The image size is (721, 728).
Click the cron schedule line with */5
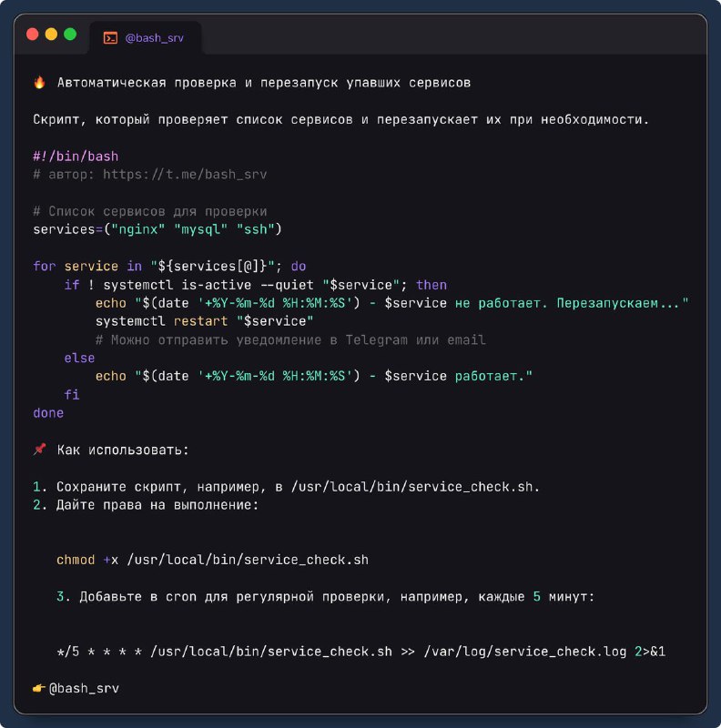pos(361,652)
